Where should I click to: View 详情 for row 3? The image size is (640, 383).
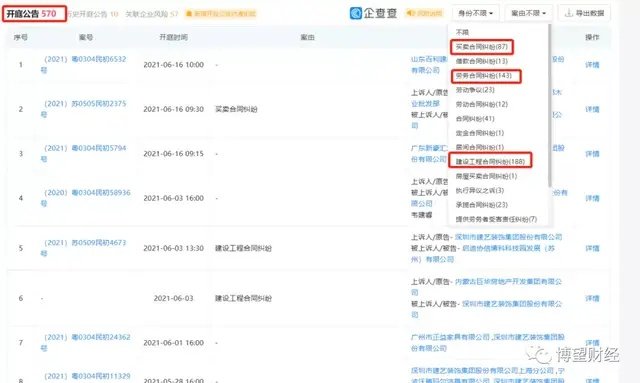(x=592, y=154)
